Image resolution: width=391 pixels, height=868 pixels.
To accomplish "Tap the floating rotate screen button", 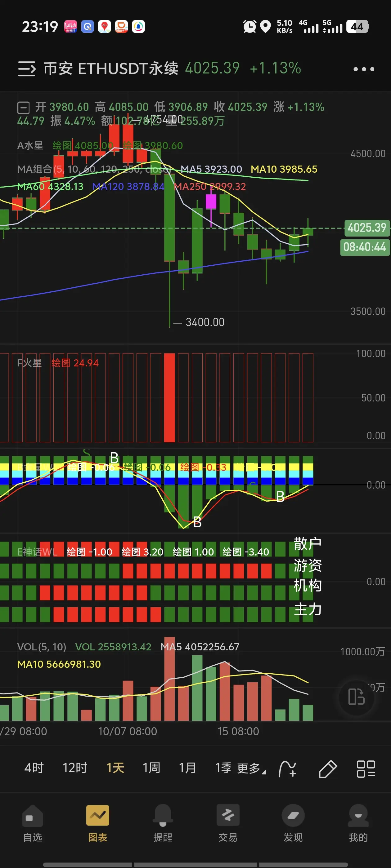I will tap(356, 697).
